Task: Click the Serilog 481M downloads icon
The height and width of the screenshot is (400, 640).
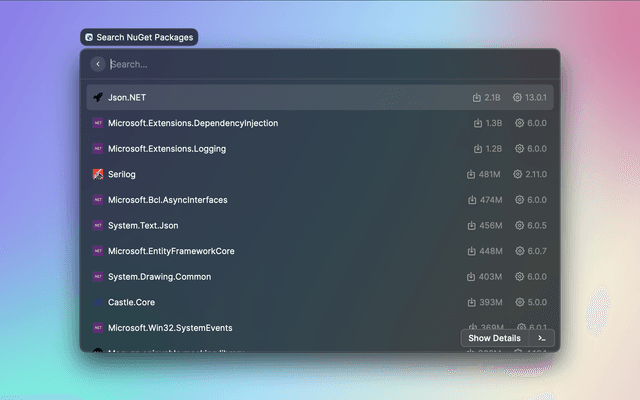Action: [x=471, y=174]
